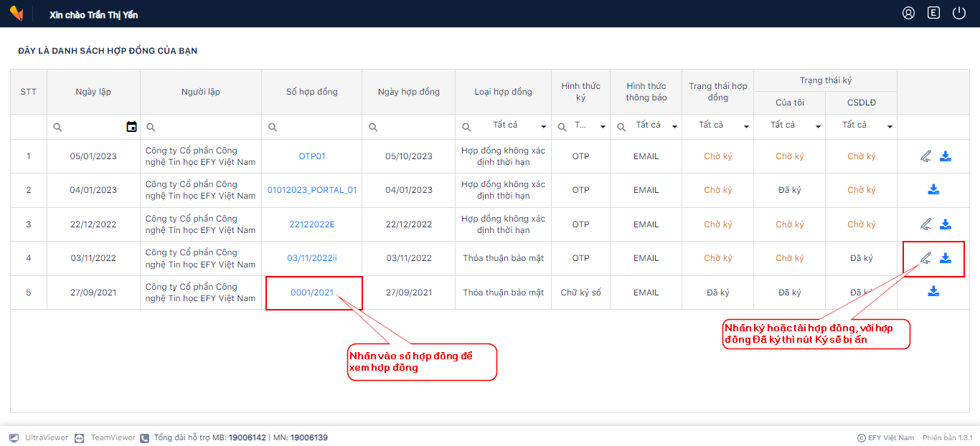This screenshot has width=980, height=446.
Task: Expand the Trạng thái hợp đồng filter dropdown
Action: 746,127
